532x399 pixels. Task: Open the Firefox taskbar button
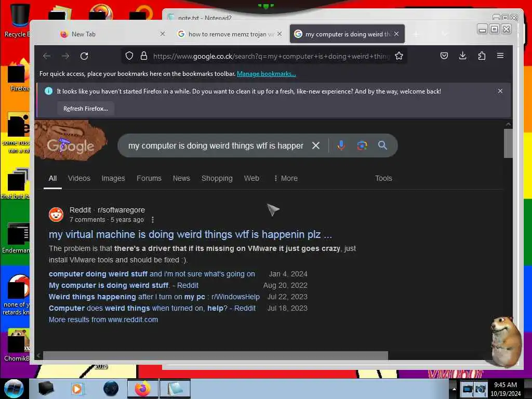click(x=143, y=389)
